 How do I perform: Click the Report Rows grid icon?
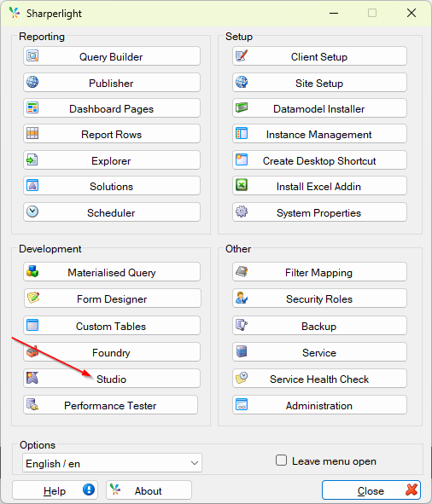(x=32, y=133)
